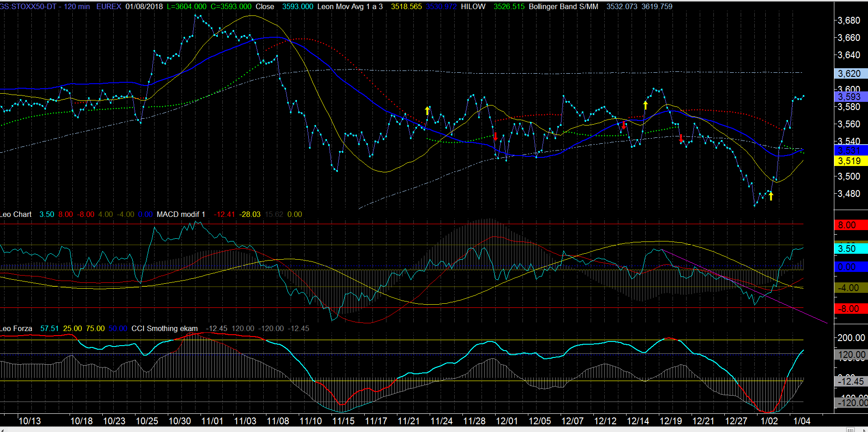
Task: Select the Leo Forza panel label
Action: [x=16, y=328]
